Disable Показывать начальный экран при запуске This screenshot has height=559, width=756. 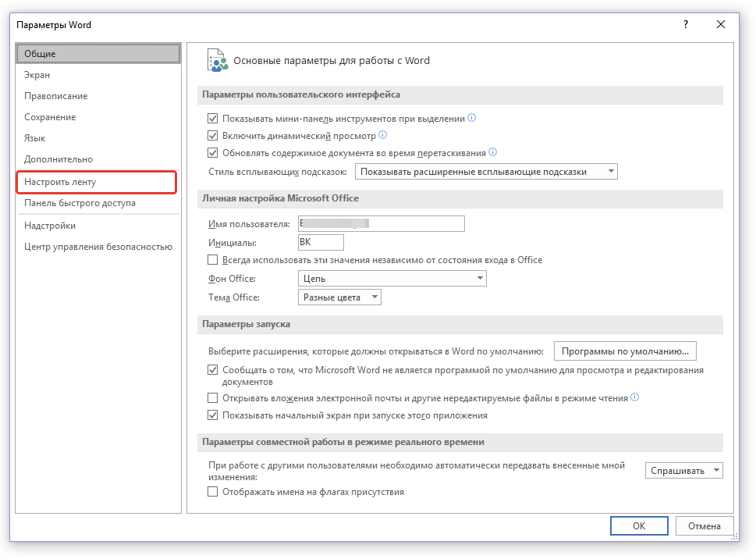coord(213,415)
